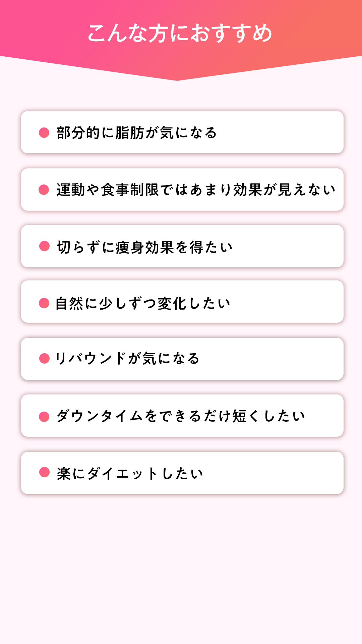Click the pink bullet beside 楽にダイエットしたい
Image resolution: width=362 pixels, height=644 pixels.
tap(44, 472)
